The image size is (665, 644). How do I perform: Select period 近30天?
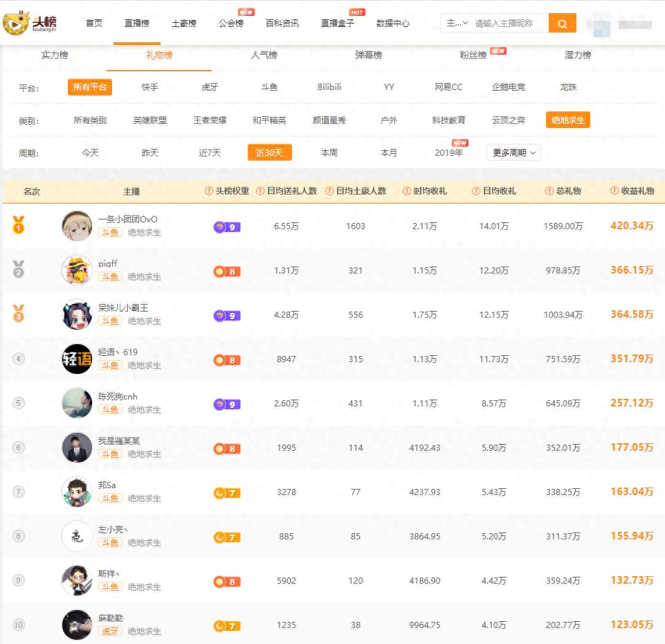tap(269, 153)
